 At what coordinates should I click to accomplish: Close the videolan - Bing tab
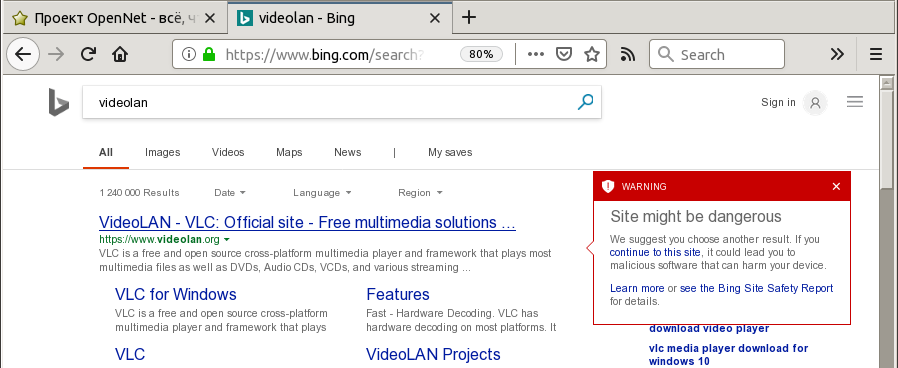coord(435,18)
